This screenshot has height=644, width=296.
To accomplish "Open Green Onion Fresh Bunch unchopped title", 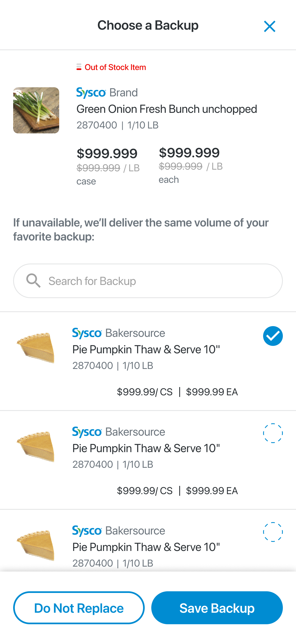I will (x=167, y=109).
